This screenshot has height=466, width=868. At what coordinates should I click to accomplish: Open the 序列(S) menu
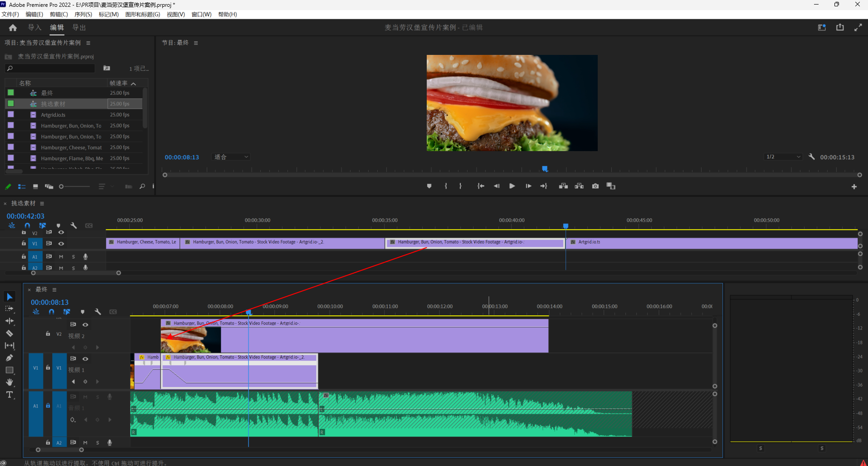[83, 14]
